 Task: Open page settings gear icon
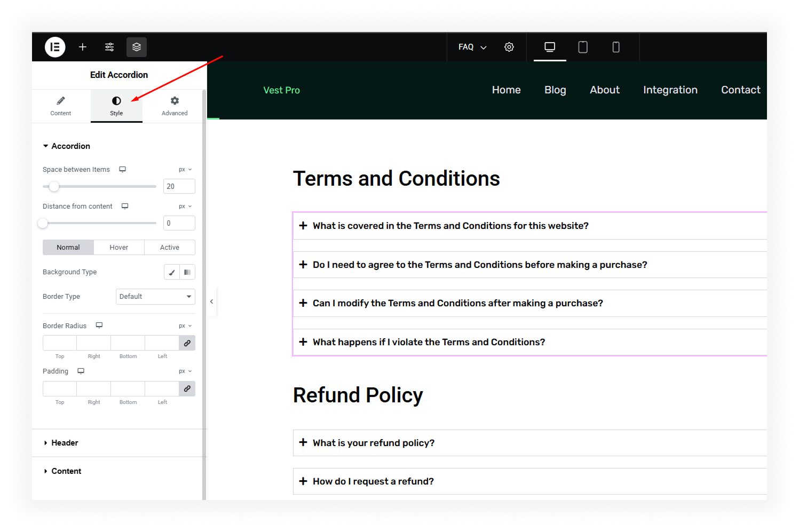pyautogui.click(x=509, y=47)
